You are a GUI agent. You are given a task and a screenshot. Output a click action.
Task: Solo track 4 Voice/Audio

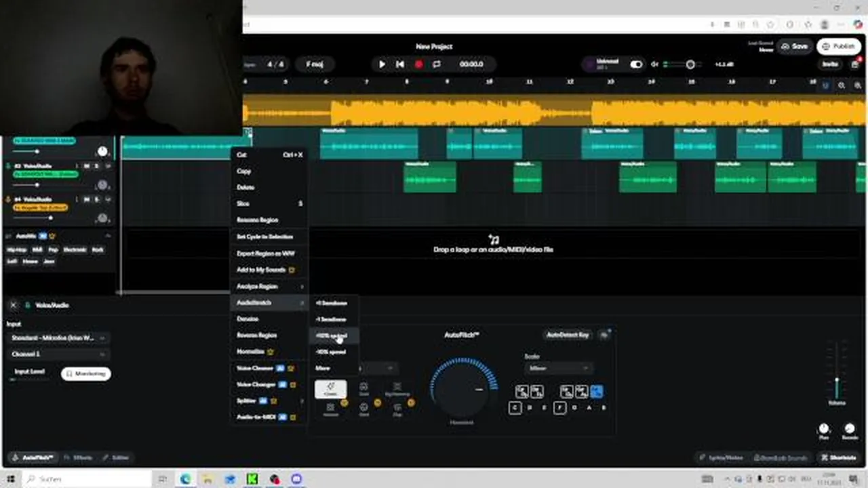point(96,199)
